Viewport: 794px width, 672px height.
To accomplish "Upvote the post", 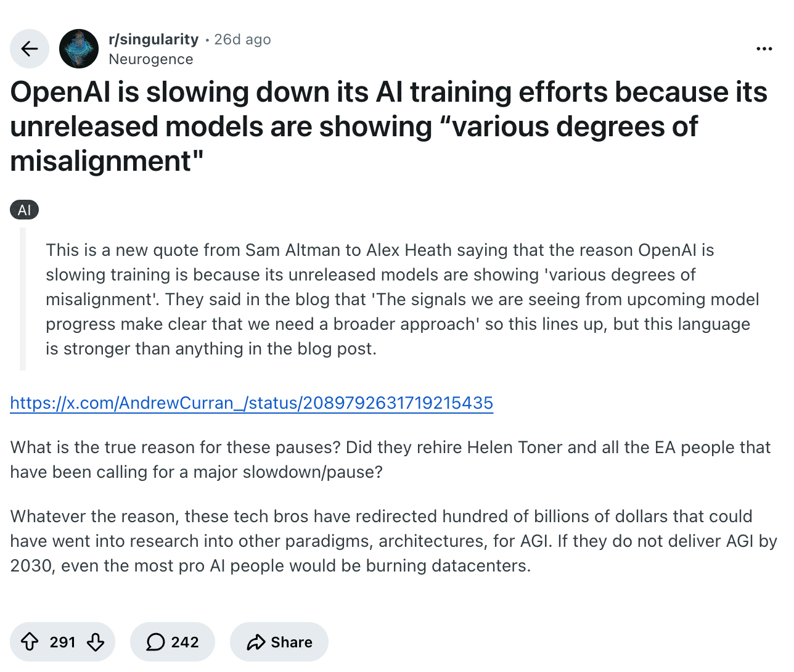I will (30, 642).
